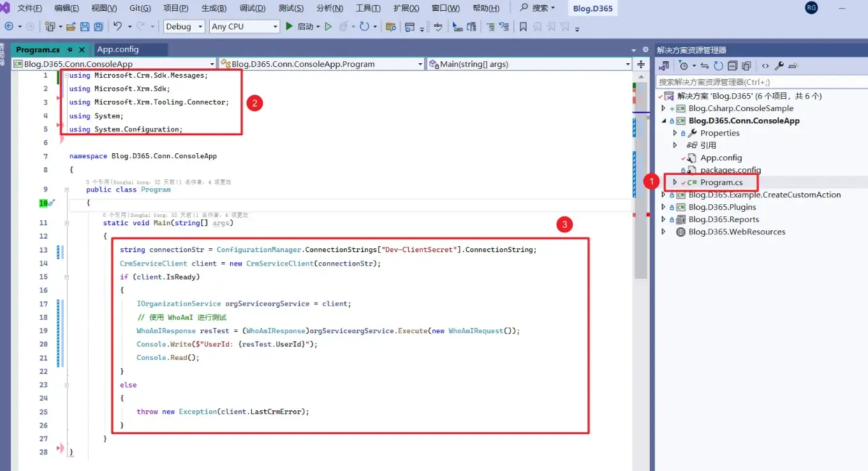Click the split editor window icon
The width and height of the screenshot is (868, 471).
point(641,64)
